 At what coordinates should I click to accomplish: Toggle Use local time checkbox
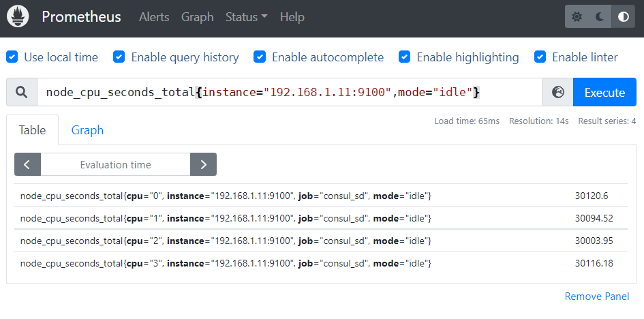[12, 57]
